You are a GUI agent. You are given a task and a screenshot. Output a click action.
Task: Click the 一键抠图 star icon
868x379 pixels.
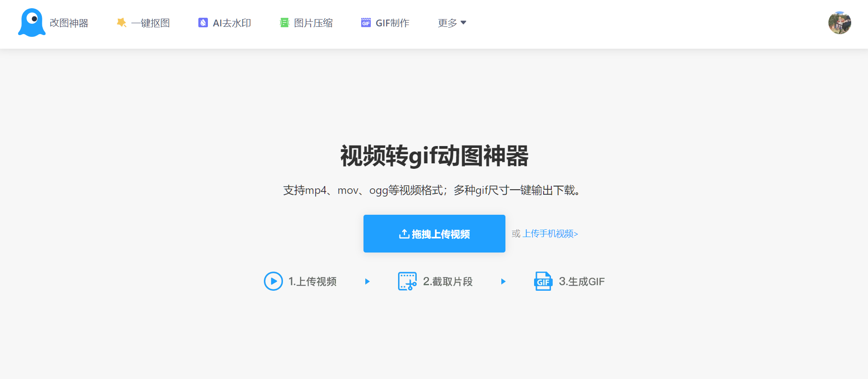pyautogui.click(x=121, y=23)
